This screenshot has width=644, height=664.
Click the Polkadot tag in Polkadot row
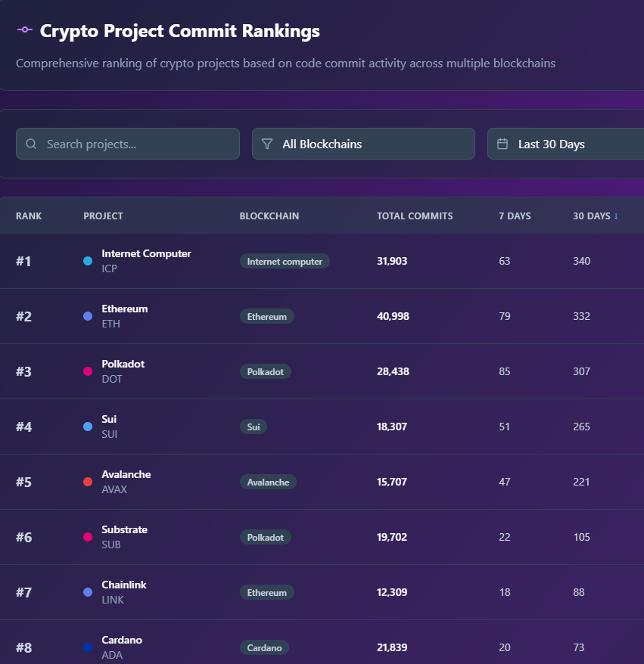pos(265,372)
